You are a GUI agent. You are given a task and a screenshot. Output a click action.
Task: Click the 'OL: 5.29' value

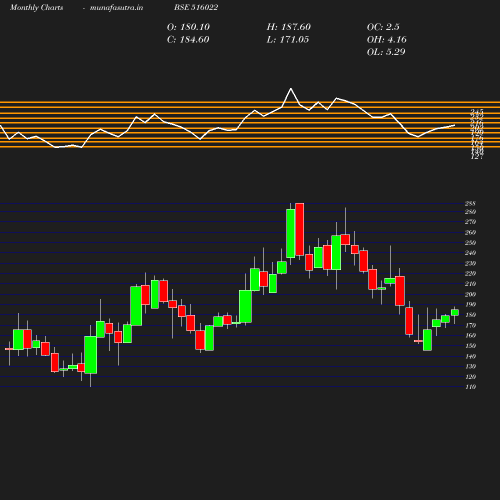(x=386, y=52)
